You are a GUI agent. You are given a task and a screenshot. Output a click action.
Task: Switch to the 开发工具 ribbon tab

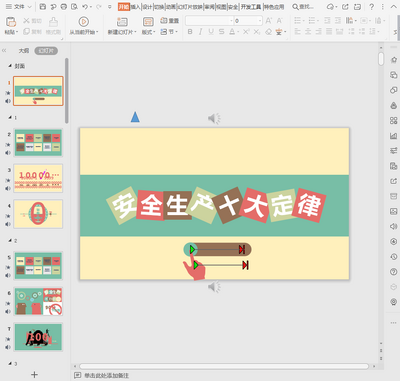(251, 7)
